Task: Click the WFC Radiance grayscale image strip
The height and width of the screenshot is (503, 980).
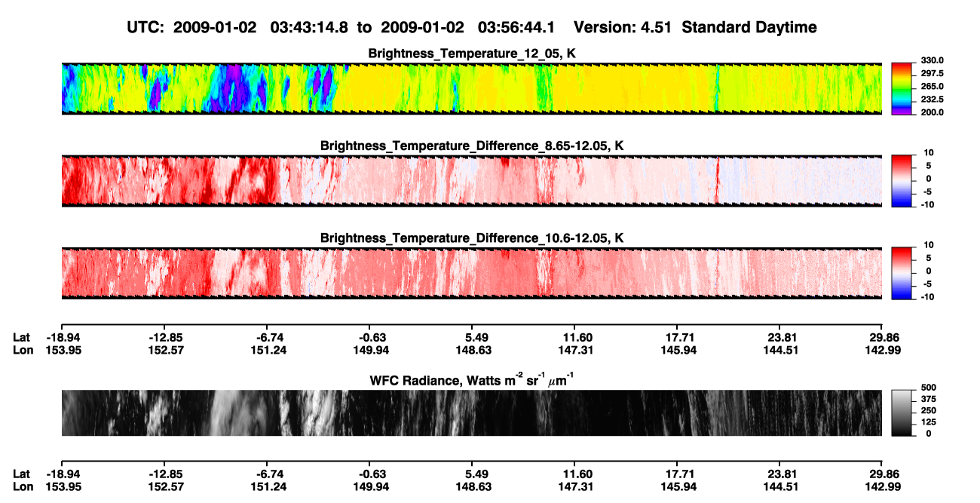Action: click(471, 413)
